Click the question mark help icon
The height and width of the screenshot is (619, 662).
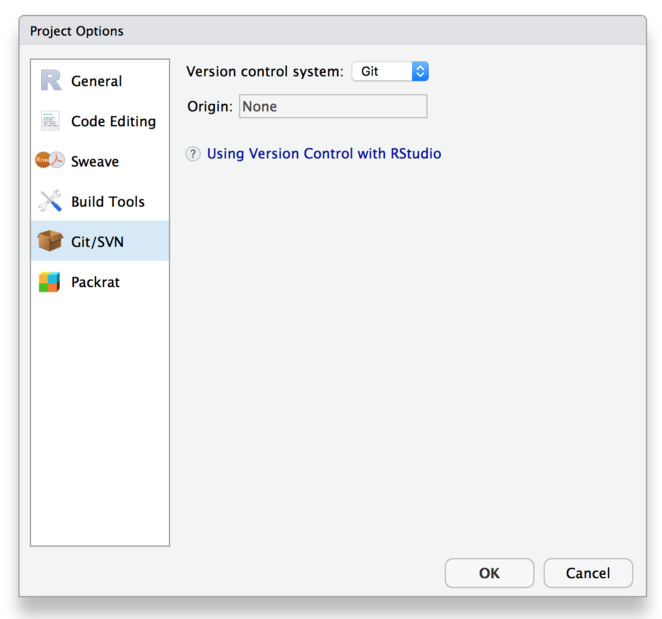193,154
